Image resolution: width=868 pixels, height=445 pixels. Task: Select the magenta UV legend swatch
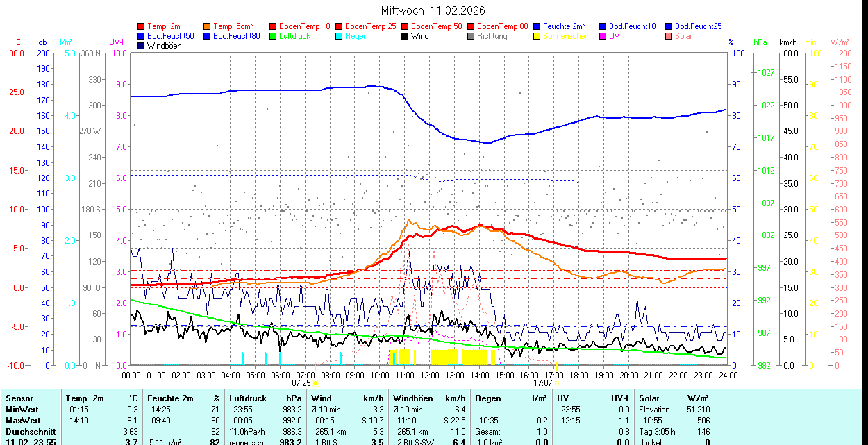click(603, 36)
